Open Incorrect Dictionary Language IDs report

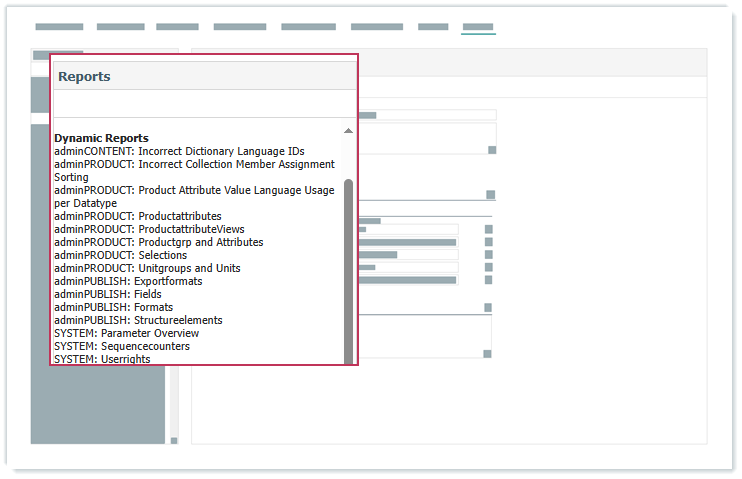[x=179, y=151]
